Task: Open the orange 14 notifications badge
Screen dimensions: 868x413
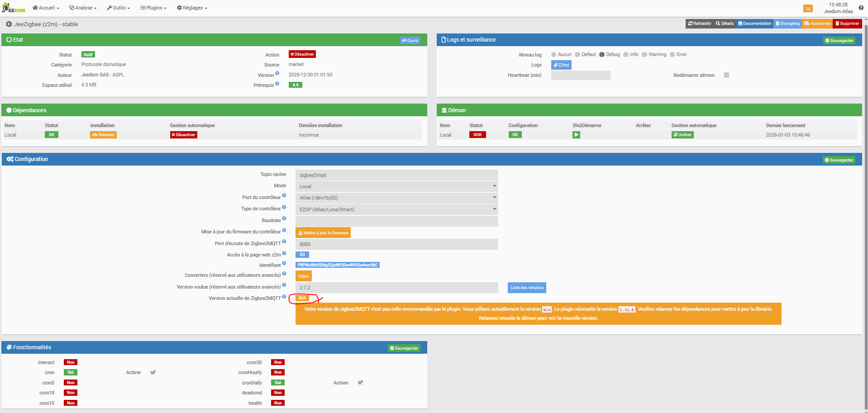Action: pos(808,9)
